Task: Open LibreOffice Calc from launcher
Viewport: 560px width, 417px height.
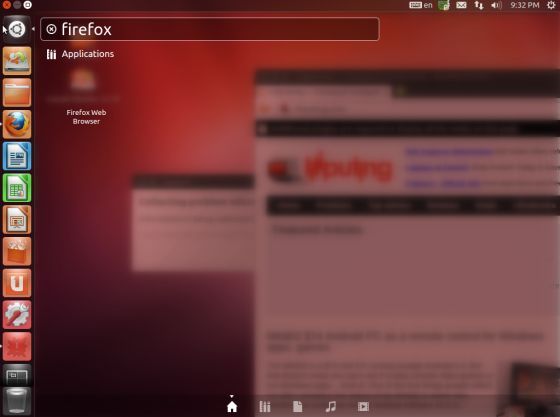Action: tap(17, 188)
